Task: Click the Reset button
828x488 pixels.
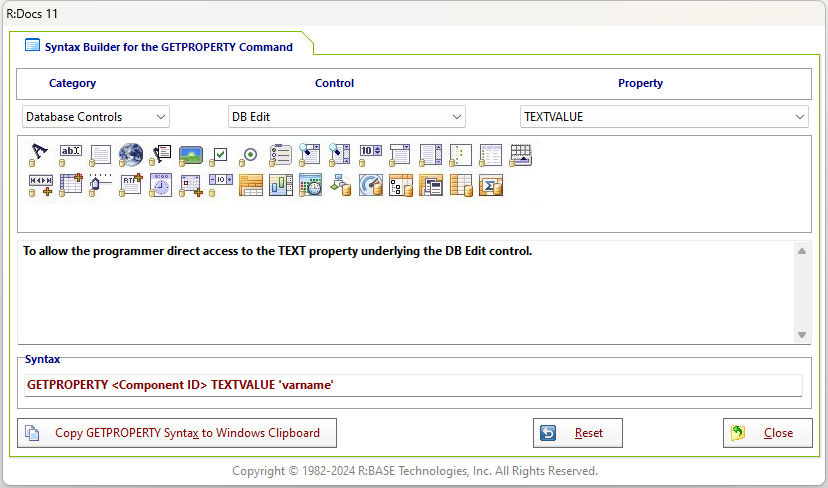Action: click(x=578, y=433)
